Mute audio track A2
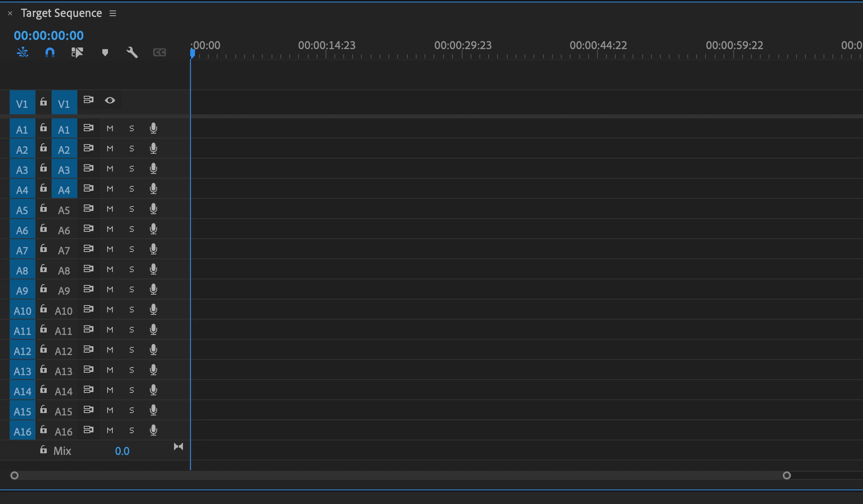Image resolution: width=863 pixels, height=504 pixels. click(110, 149)
